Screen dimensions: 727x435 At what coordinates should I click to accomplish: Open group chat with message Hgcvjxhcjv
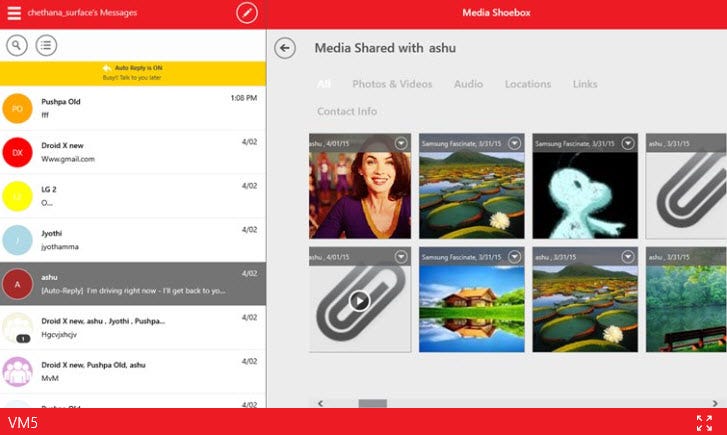coord(133,328)
